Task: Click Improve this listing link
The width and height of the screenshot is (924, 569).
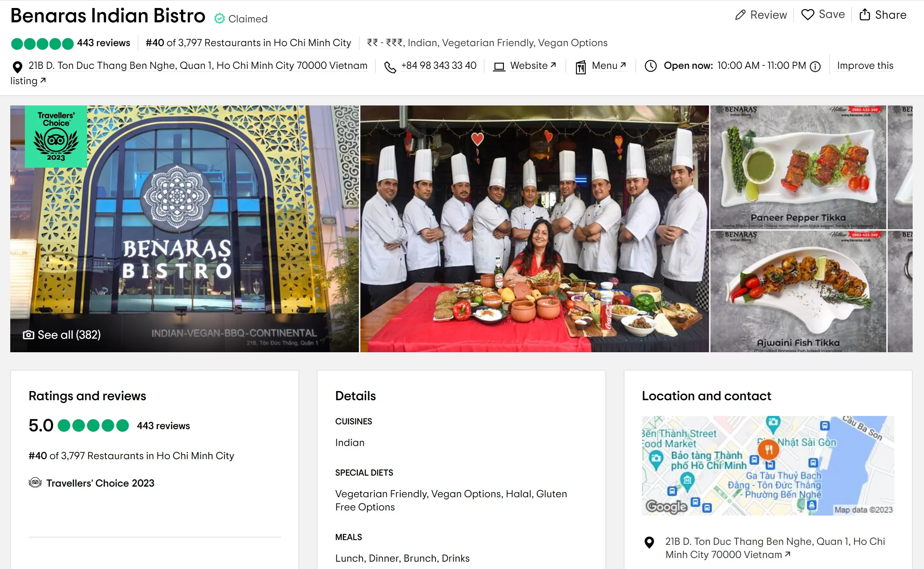Action: (x=865, y=66)
